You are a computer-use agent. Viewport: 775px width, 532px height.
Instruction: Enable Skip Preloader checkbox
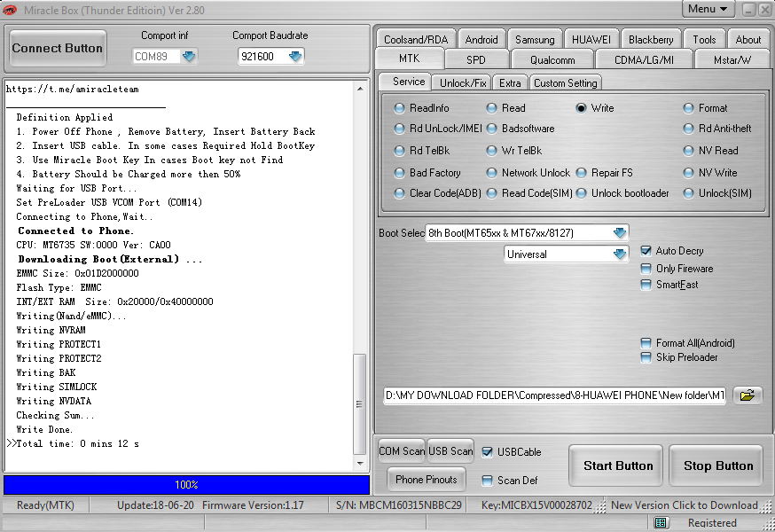pos(646,357)
